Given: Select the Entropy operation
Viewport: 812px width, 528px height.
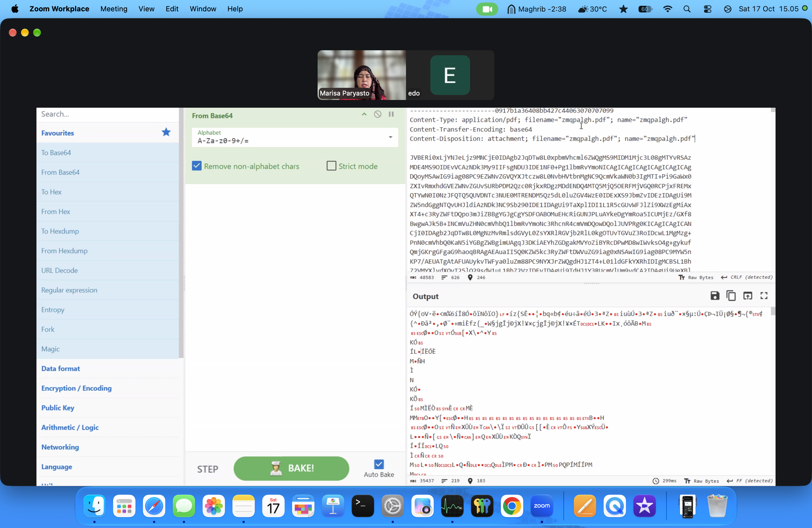Looking at the screenshot, I should click(x=107, y=309).
